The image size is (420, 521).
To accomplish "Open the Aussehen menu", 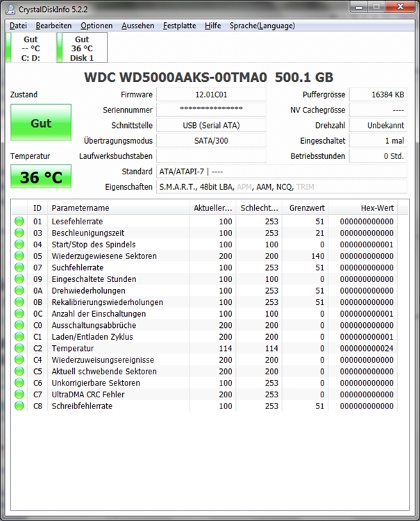I will (x=137, y=26).
